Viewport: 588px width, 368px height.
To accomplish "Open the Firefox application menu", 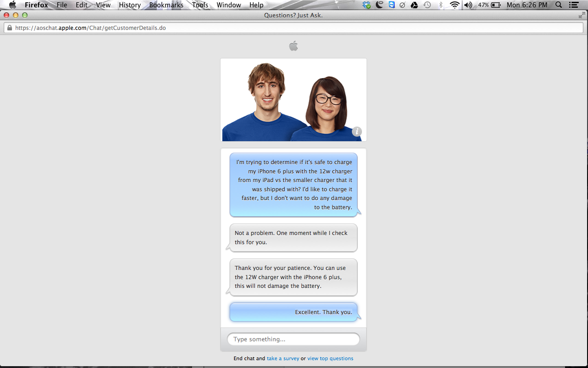I will click(36, 5).
